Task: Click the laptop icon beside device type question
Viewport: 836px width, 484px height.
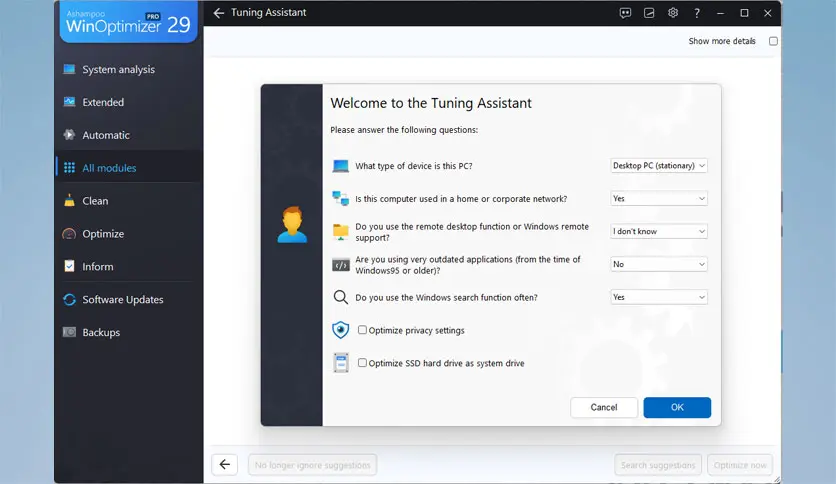Action: (341, 166)
